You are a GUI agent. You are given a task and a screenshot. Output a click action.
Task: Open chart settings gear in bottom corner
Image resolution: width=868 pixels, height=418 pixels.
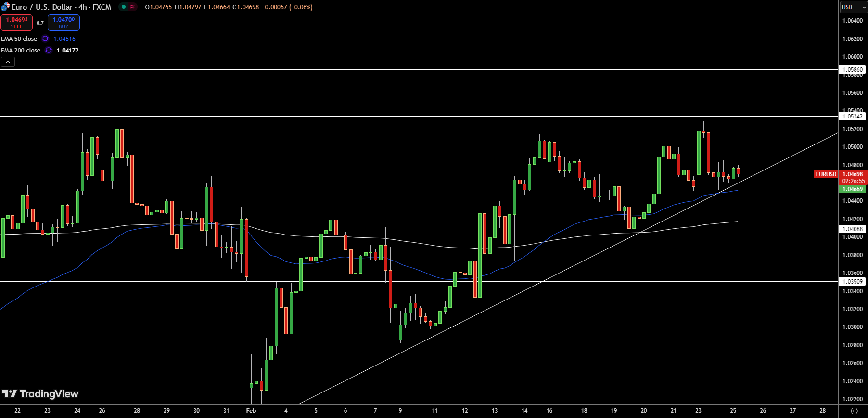coord(854,411)
